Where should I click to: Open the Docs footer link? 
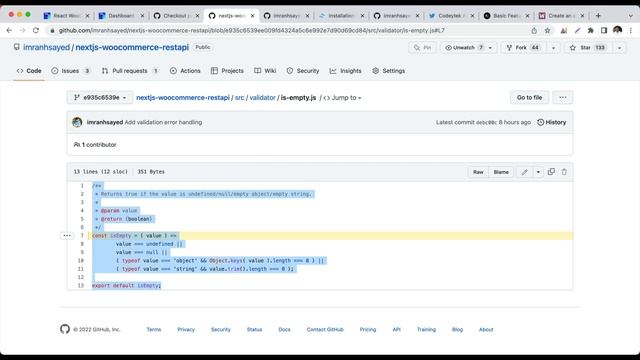click(x=284, y=329)
